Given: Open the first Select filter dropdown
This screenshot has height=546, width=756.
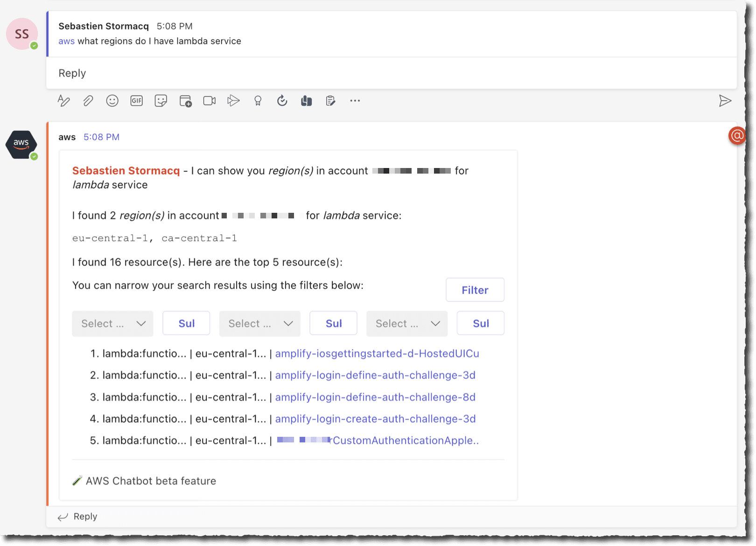Looking at the screenshot, I should point(112,323).
